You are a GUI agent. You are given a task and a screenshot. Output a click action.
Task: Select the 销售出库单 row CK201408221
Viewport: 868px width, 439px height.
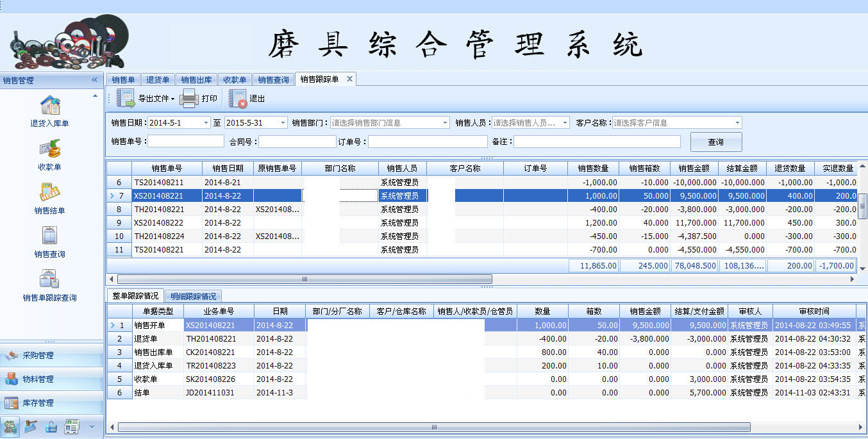(x=486, y=352)
